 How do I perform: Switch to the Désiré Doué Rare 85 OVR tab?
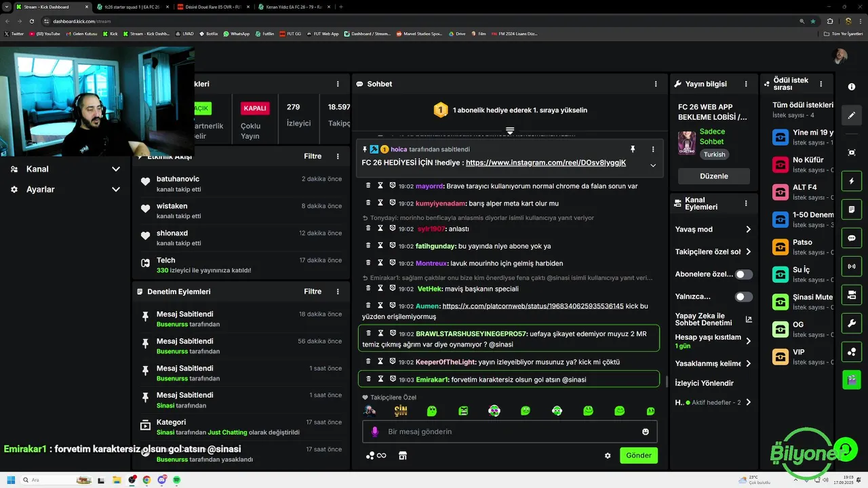(213, 7)
